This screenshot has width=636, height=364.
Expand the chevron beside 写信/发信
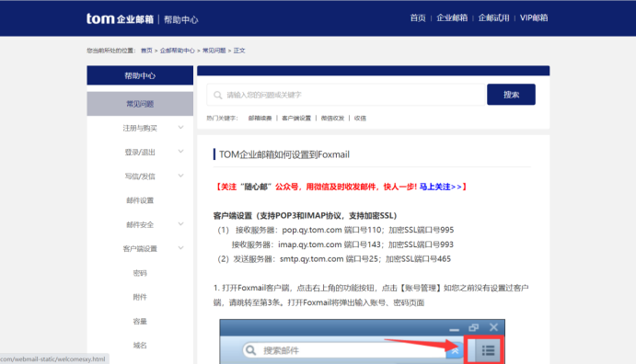click(x=181, y=176)
